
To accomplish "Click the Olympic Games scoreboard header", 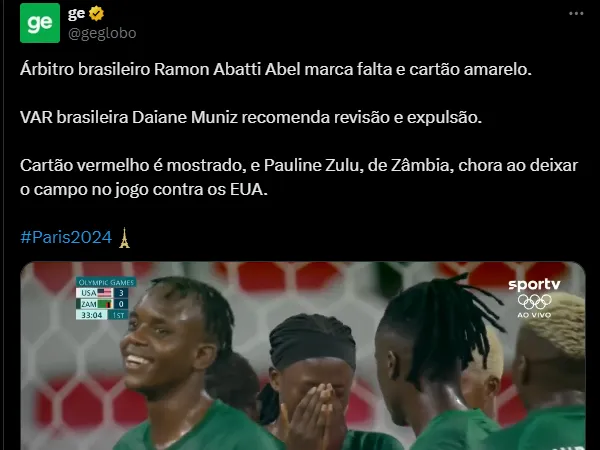I will point(106,282).
